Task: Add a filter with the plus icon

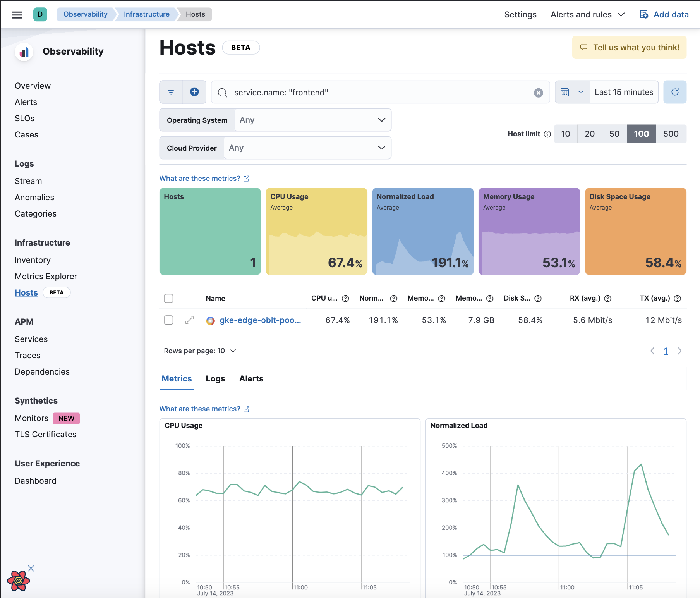Action: 194,92
